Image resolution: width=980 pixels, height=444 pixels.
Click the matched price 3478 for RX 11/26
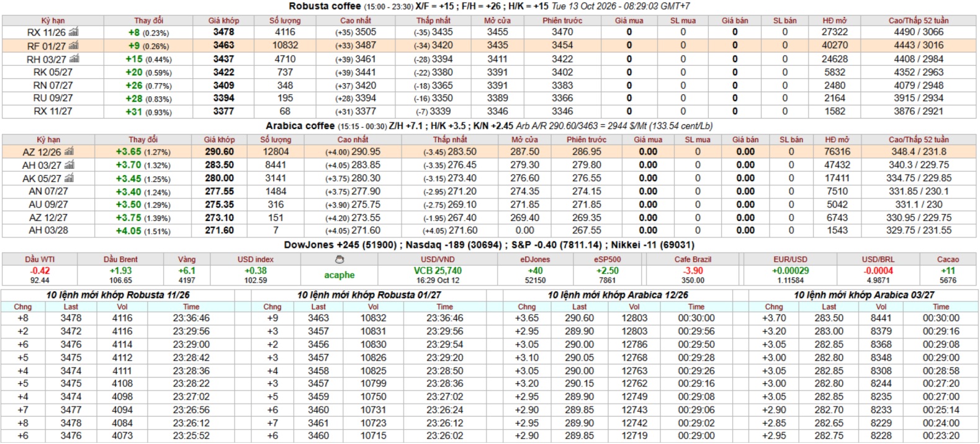click(223, 32)
